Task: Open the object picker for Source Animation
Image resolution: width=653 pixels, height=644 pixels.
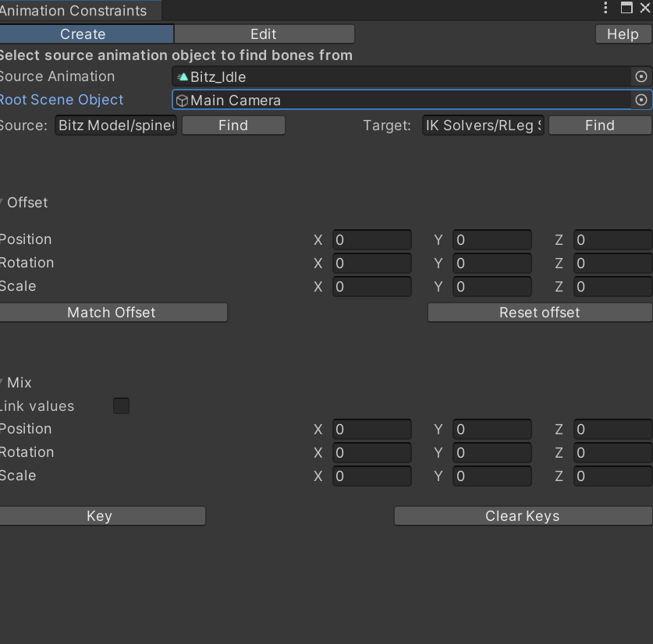Action: click(x=641, y=76)
